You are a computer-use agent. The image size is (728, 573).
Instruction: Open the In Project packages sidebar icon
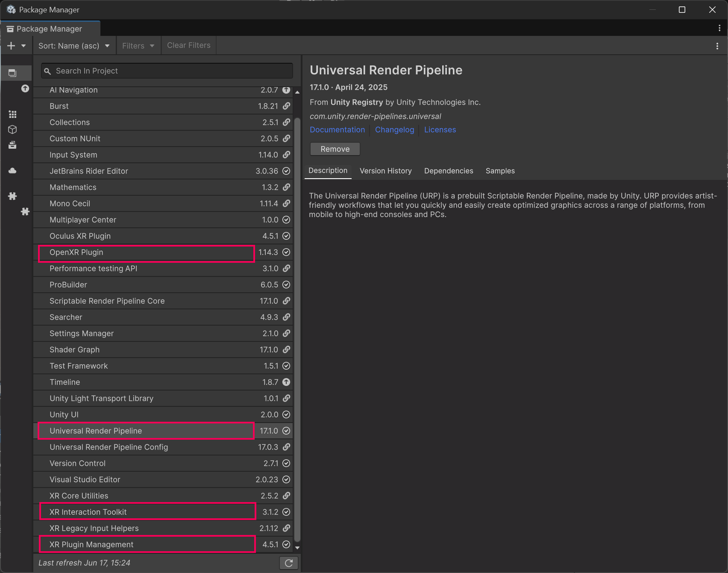click(12, 73)
